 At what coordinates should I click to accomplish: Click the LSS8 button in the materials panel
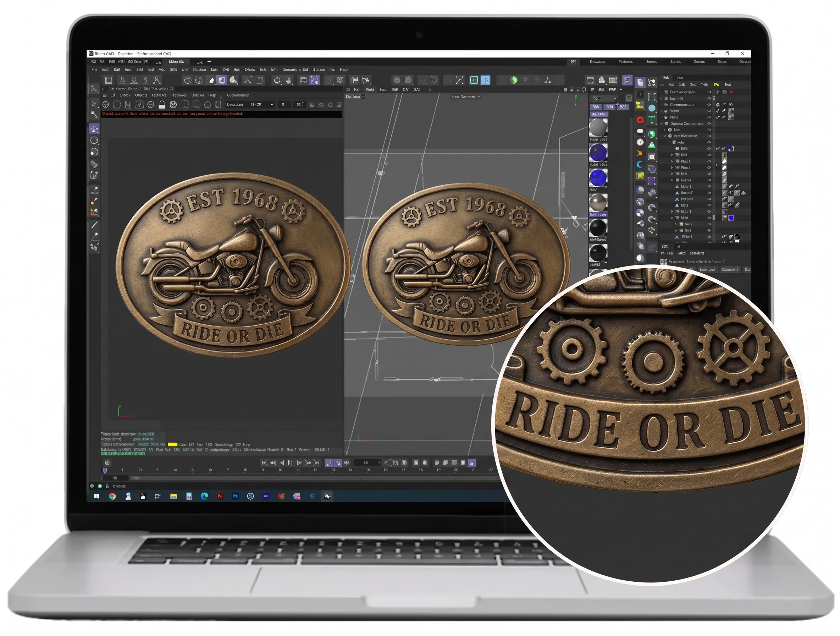623,107
